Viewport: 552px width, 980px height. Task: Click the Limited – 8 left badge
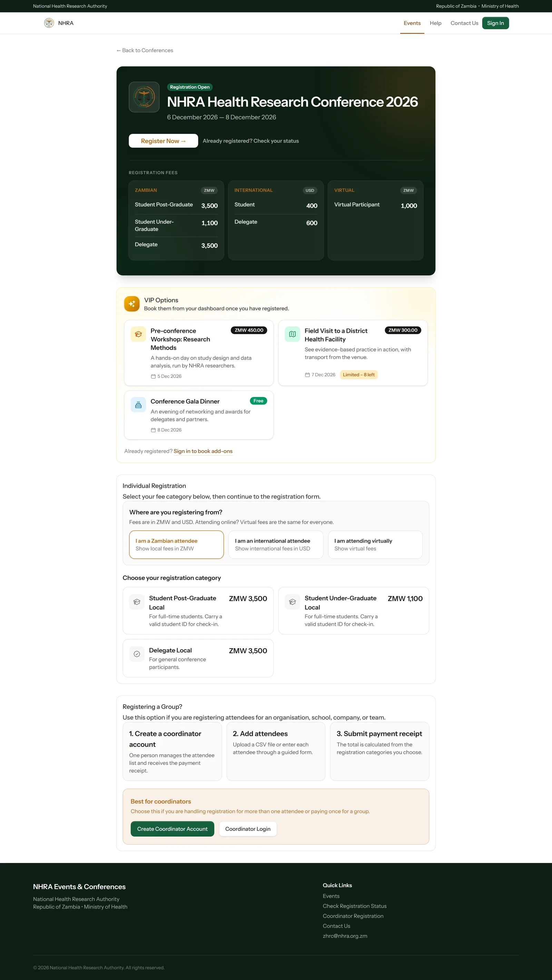(359, 375)
